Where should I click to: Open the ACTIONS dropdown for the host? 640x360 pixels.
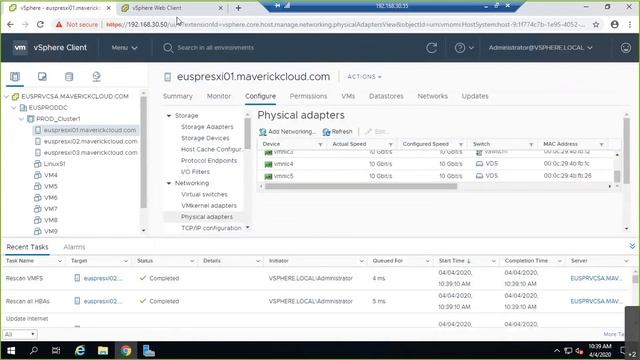[x=364, y=77]
